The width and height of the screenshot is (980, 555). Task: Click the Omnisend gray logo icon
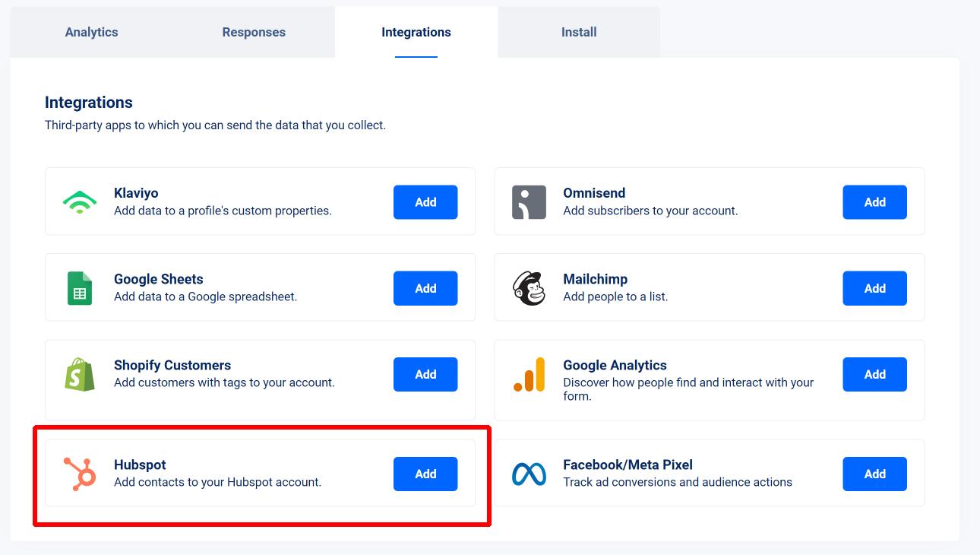[529, 202]
